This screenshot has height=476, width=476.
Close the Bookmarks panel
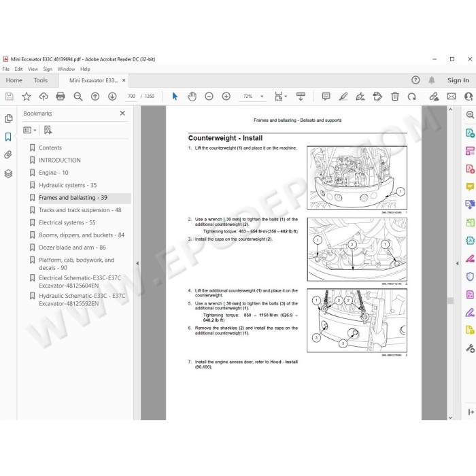pyautogui.click(x=122, y=114)
